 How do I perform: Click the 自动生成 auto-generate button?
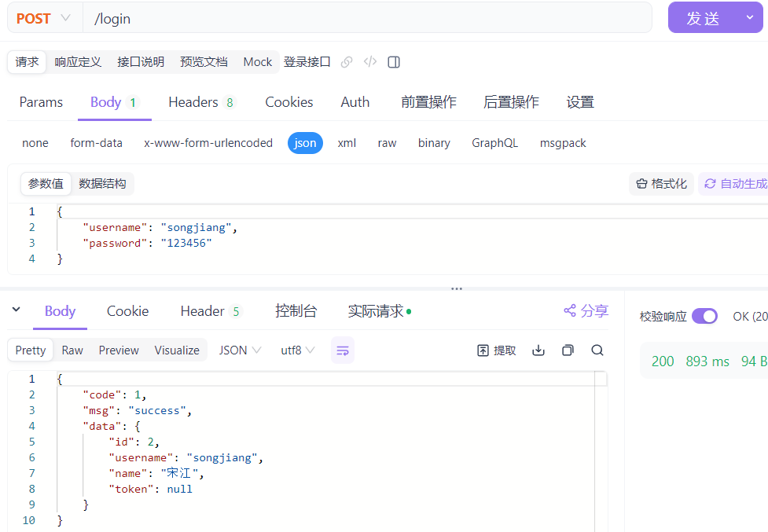click(x=735, y=184)
